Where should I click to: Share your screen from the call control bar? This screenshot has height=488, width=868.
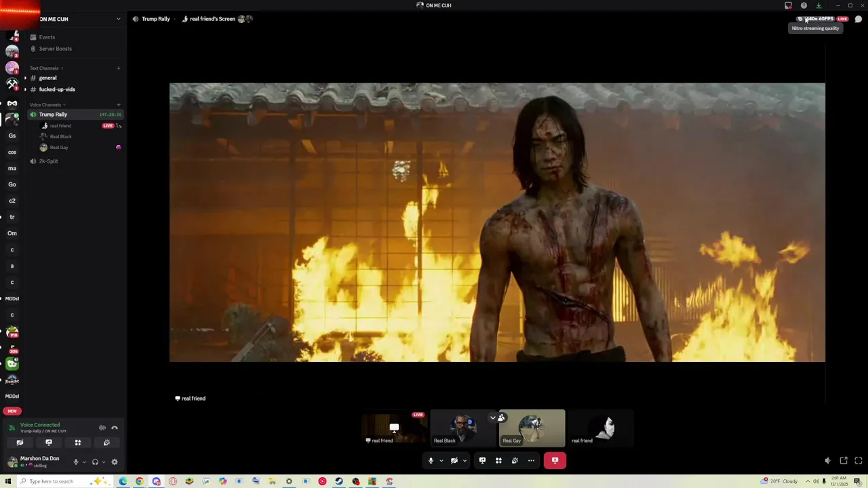482,461
